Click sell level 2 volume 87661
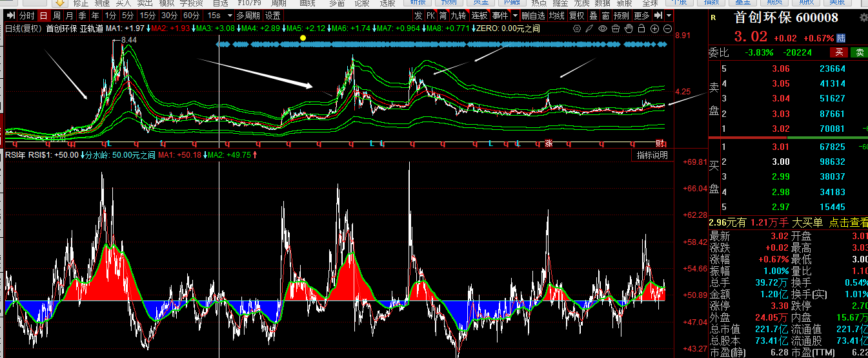The width and height of the screenshot is (868, 358). [833, 114]
